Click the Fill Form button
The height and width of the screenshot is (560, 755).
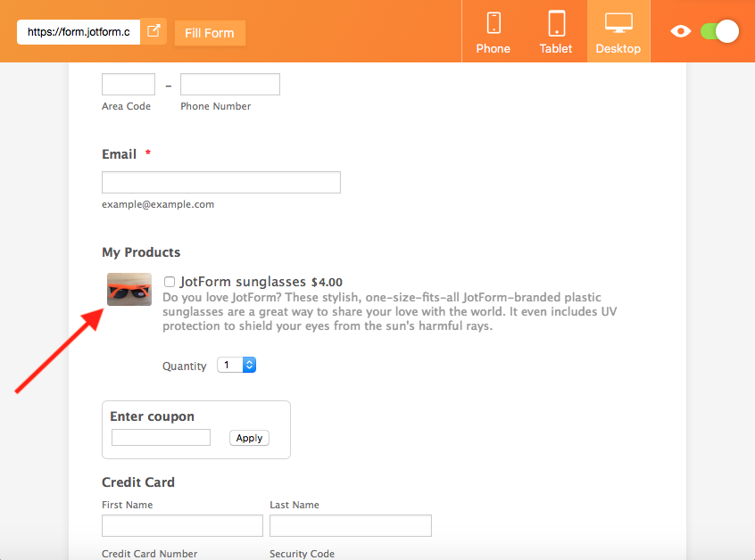(x=210, y=33)
